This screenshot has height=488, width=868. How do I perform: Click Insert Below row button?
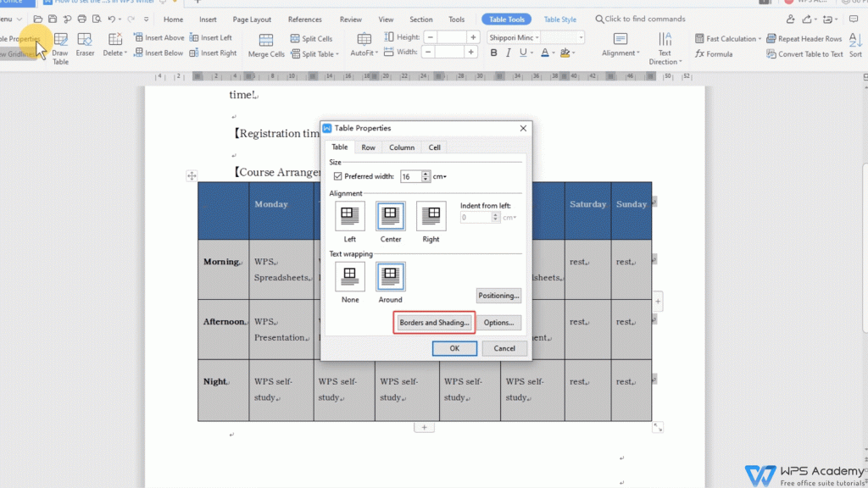click(159, 53)
